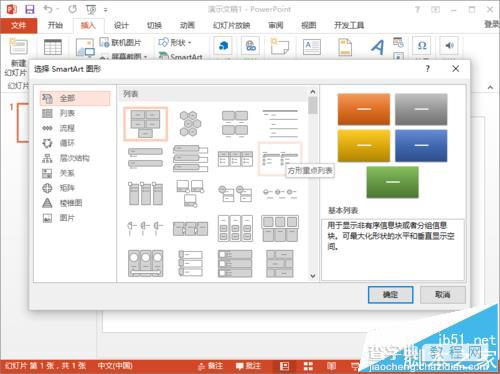
Task: Choose the hexagon cluster SmartArt layout
Action: pos(190,124)
